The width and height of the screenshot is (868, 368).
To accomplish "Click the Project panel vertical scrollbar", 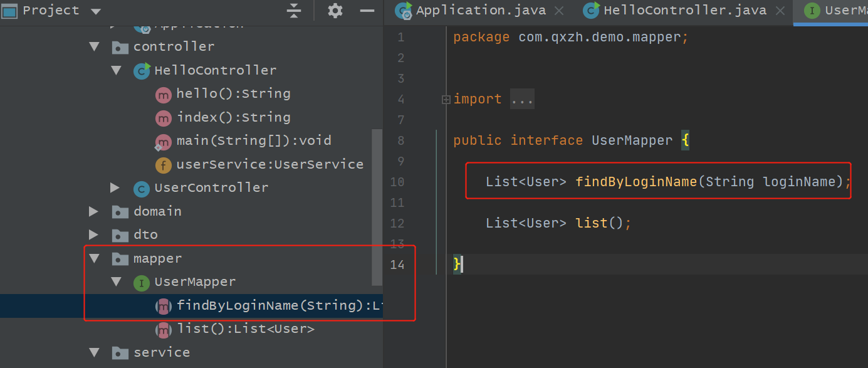I will (x=377, y=207).
